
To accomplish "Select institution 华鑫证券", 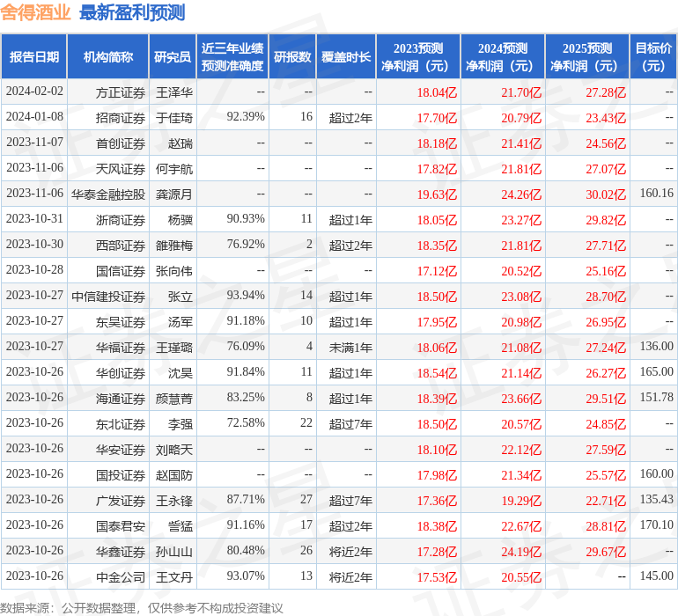I will [x=121, y=552].
